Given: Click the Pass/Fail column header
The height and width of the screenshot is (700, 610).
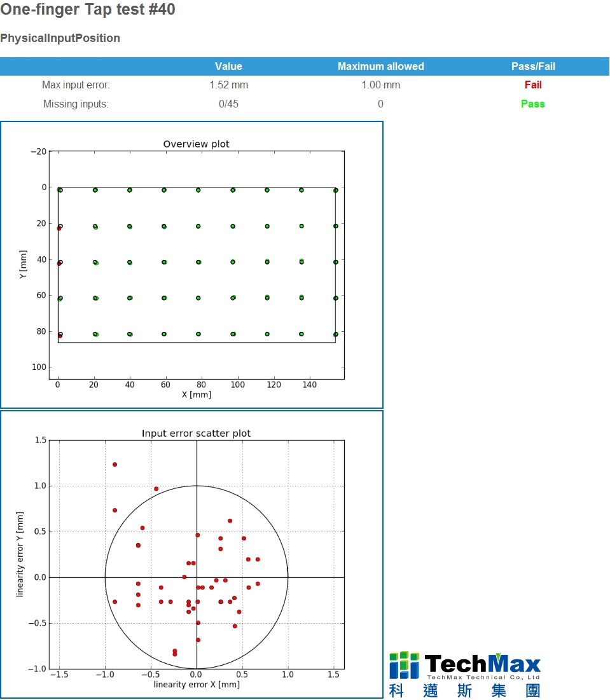Looking at the screenshot, I should point(533,67).
